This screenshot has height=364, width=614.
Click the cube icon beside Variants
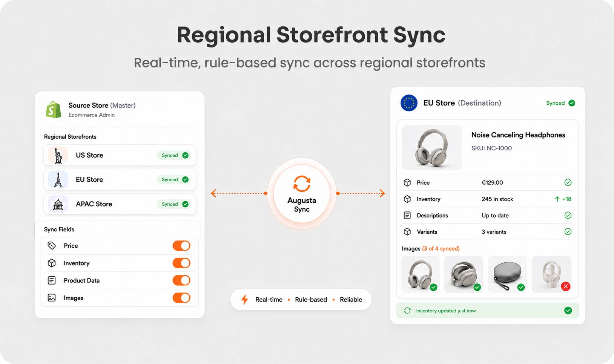point(407,232)
